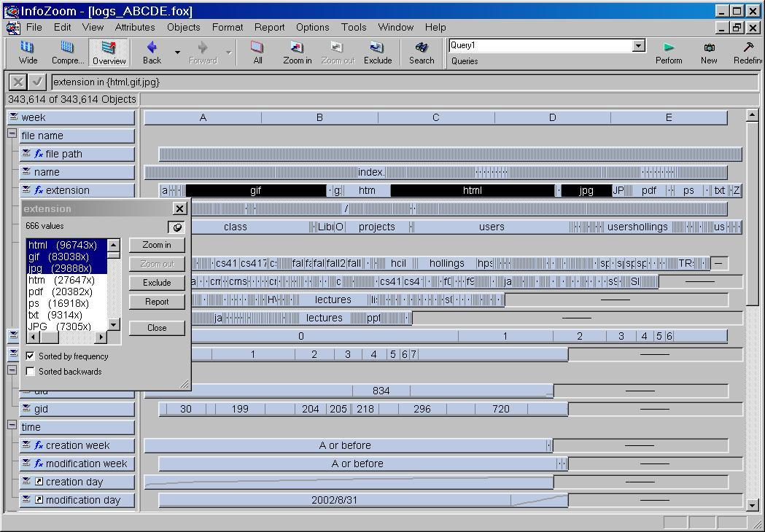
Task: Click the All objects toolbar icon
Action: click(257, 52)
